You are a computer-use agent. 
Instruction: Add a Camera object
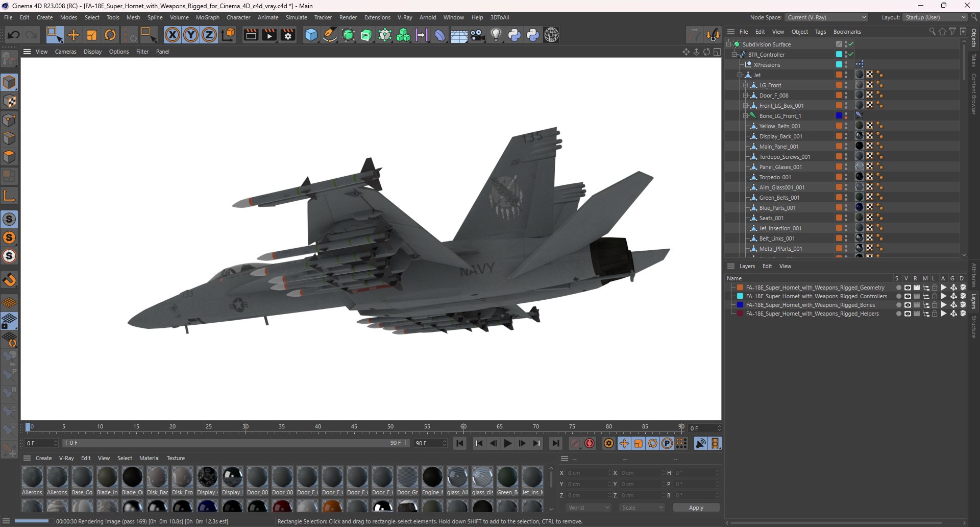coord(478,35)
